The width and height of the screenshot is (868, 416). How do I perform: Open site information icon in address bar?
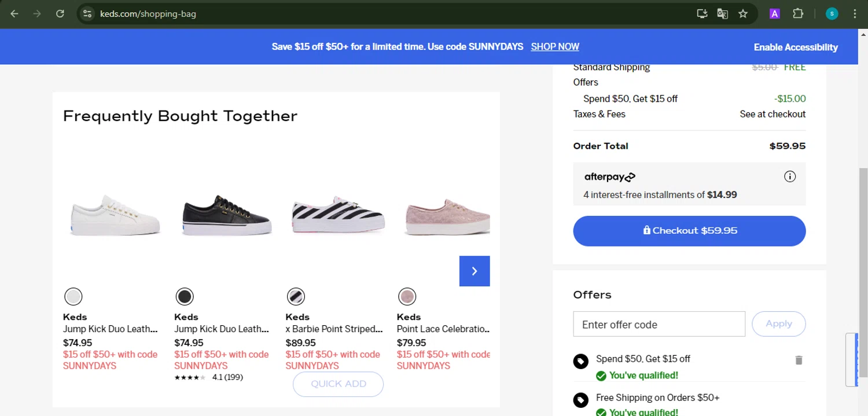coord(87,13)
